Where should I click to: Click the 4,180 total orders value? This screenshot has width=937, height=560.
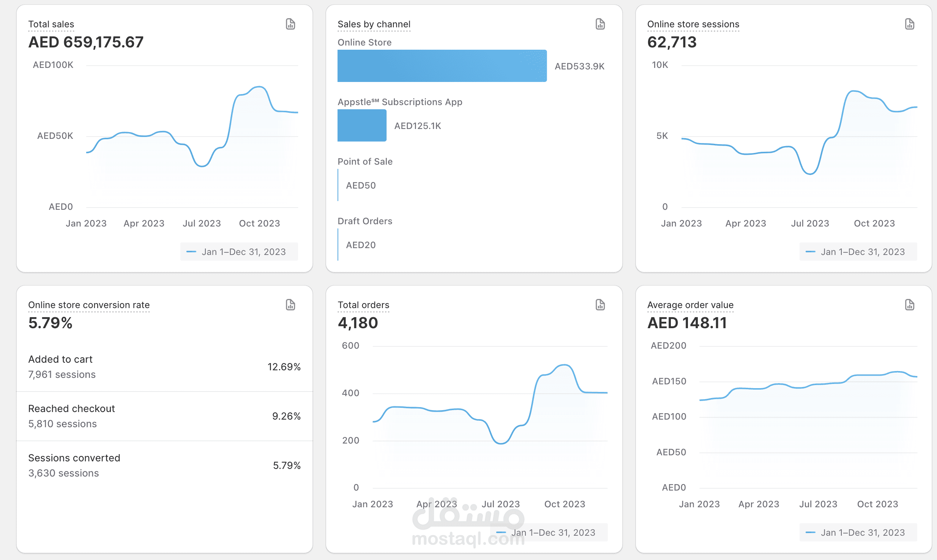pyautogui.click(x=358, y=323)
